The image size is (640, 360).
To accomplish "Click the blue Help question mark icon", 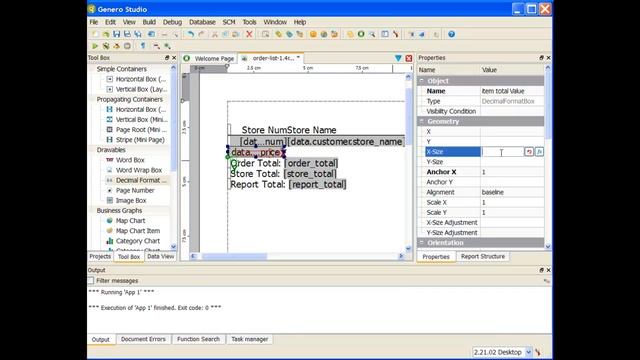I will 451,34.
